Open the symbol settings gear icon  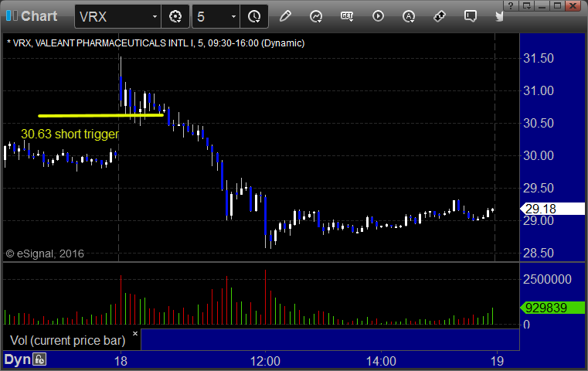(x=175, y=16)
